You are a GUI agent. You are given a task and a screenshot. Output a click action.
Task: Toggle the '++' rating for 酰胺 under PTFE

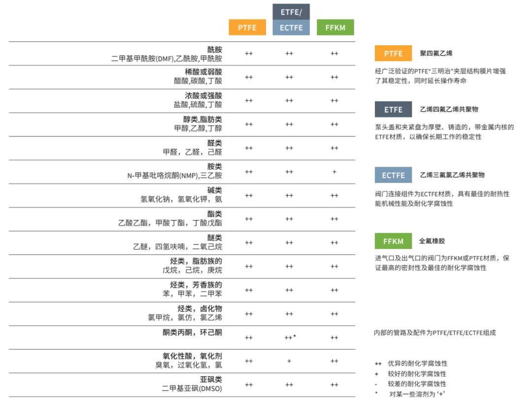[249, 52]
